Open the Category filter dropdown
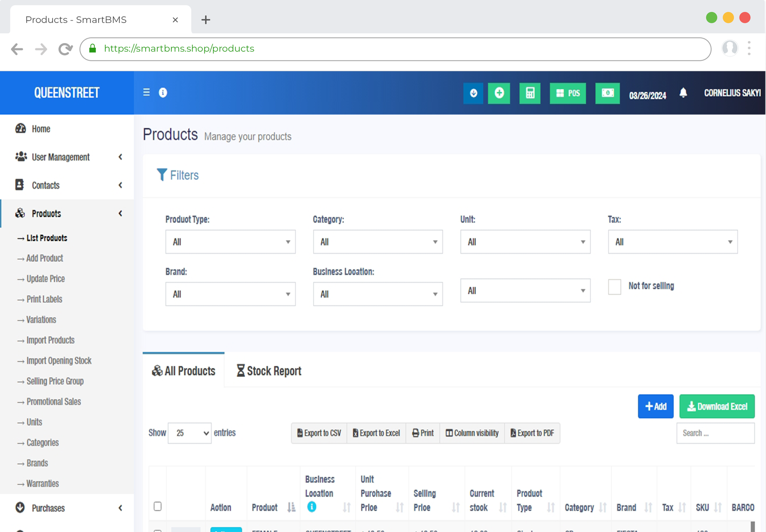This screenshot has width=766, height=532. (x=378, y=242)
